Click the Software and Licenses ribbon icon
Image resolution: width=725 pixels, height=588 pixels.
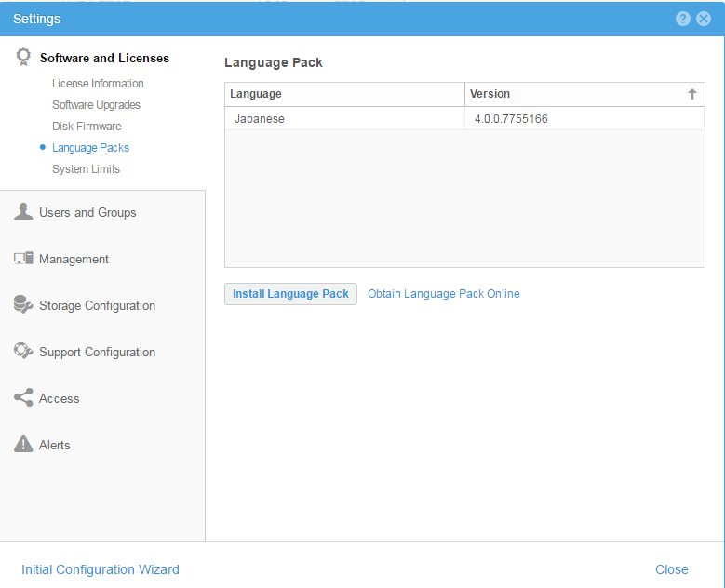click(x=23, y=58)
